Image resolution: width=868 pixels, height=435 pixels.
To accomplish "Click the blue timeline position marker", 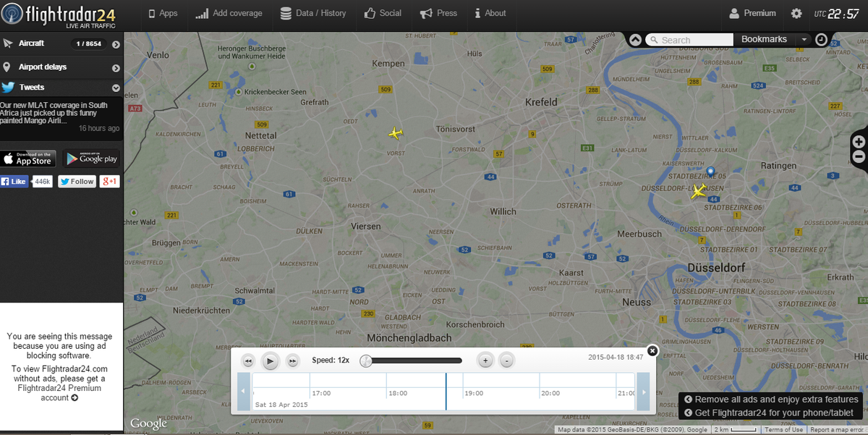I will [446, 392].
